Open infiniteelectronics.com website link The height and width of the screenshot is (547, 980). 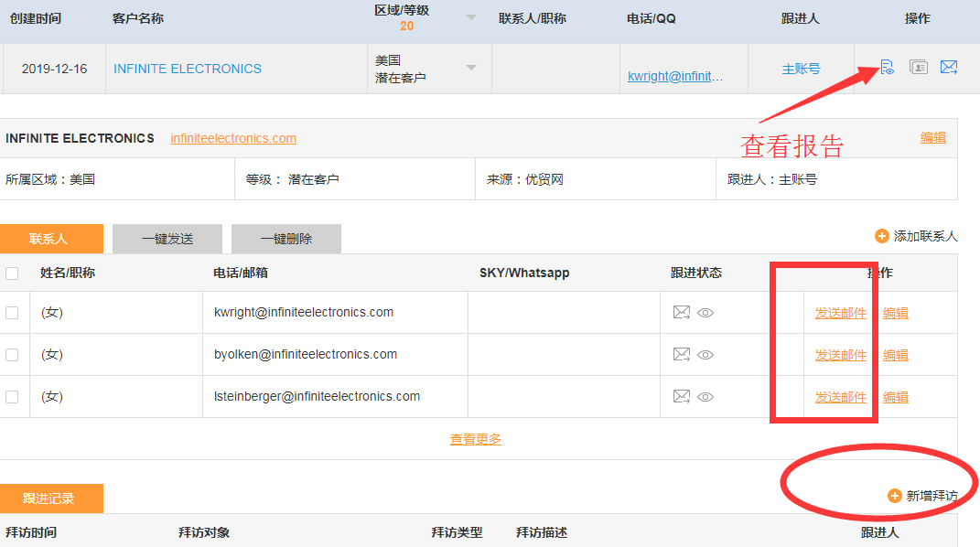point(233,138)
